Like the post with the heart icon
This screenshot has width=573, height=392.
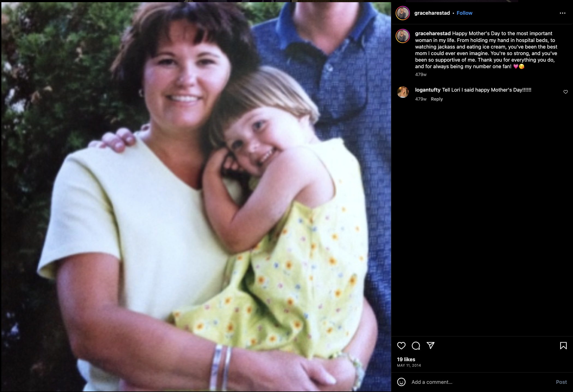[401, 346]
